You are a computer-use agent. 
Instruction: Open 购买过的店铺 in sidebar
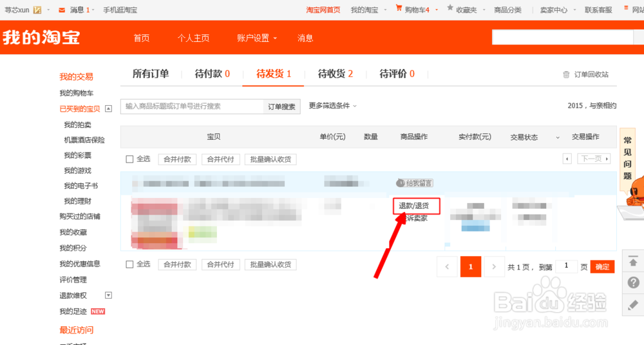click(x=80, y=216)
